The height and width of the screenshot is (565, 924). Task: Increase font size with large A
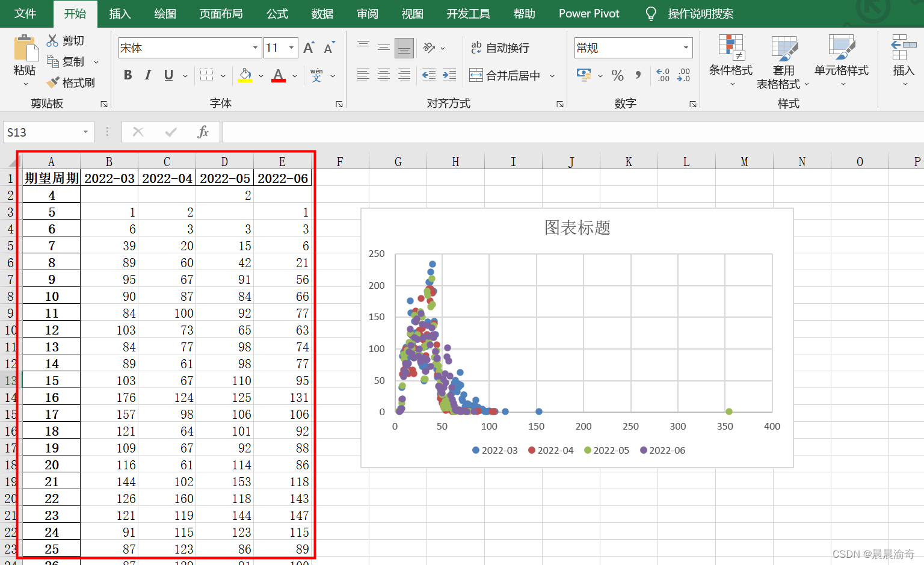[309, 48]
